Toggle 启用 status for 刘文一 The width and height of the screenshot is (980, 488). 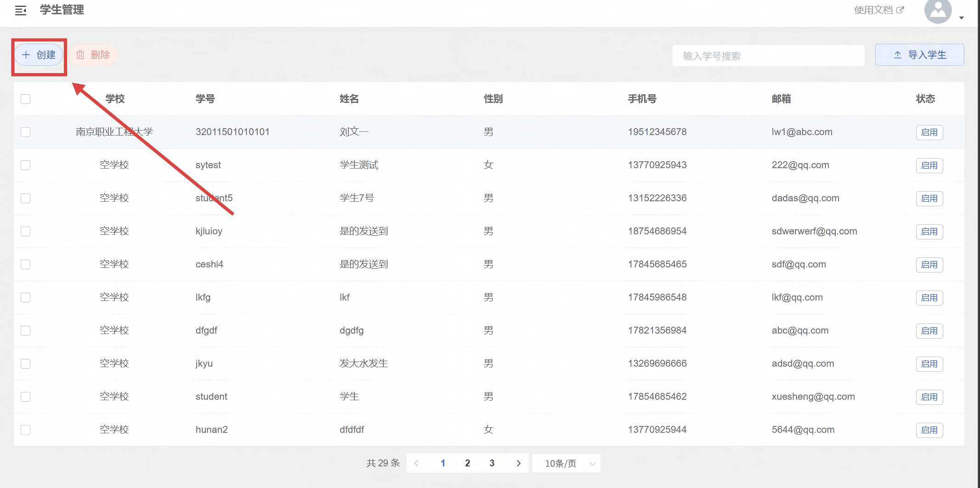(929, 132)
